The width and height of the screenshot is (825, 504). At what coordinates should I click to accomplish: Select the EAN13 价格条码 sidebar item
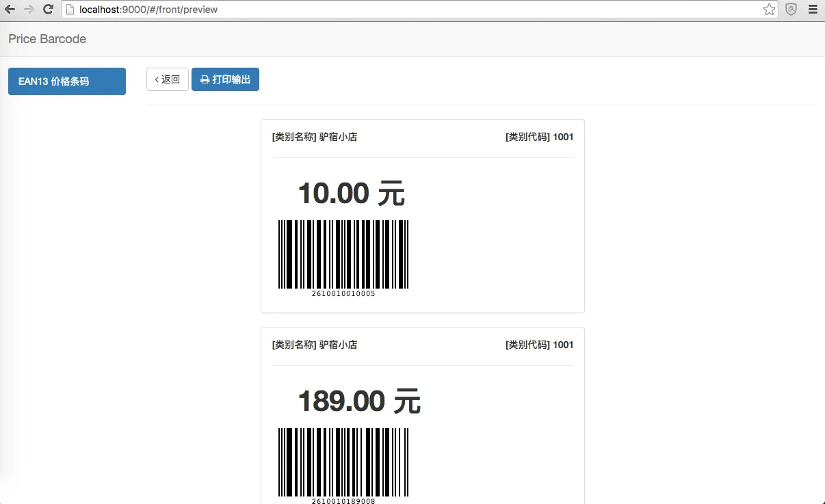(66, 81)
